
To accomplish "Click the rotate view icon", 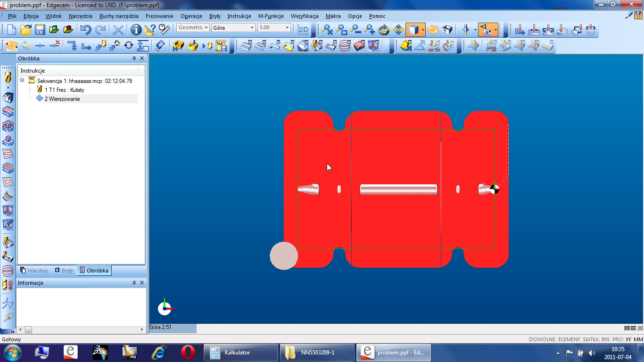I will coord(384,30).
